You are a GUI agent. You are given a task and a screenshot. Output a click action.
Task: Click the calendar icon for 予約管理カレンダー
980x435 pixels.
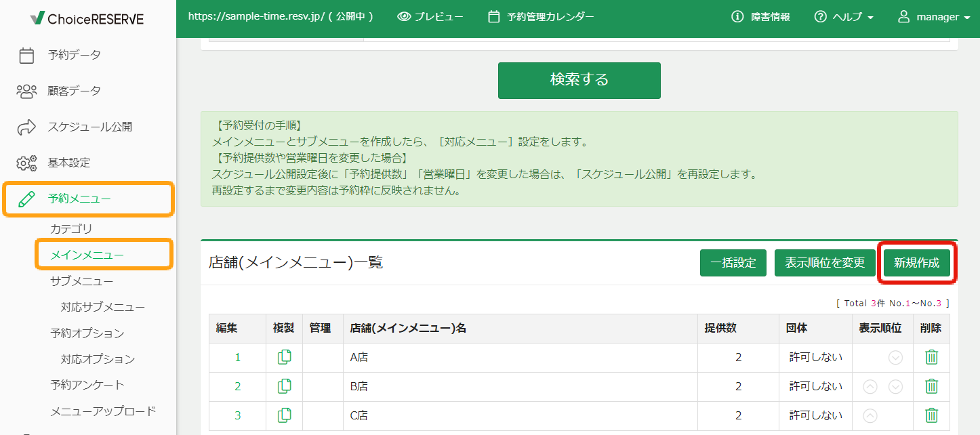pos(494,17)
